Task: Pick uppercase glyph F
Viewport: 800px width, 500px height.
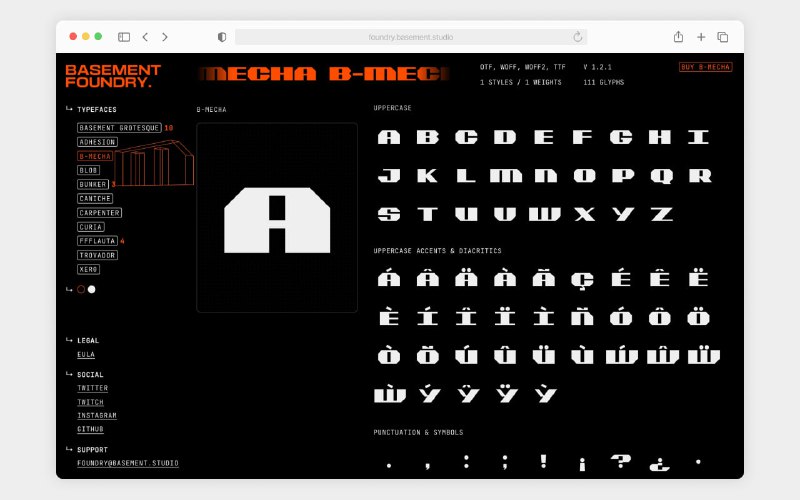Action: (582, 137)
